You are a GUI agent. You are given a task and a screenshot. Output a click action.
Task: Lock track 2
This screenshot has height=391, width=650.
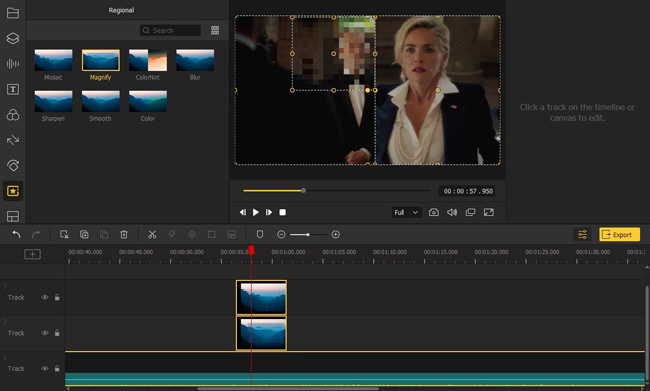pyautogui.click(x=57, y=333)
